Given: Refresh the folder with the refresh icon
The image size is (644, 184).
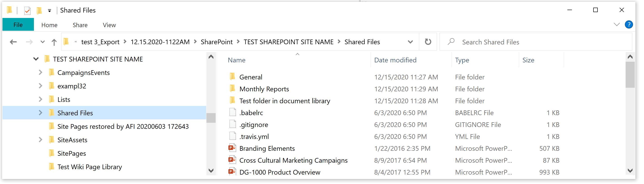Looking at the screenshot, I should click(x=428, y=42).
